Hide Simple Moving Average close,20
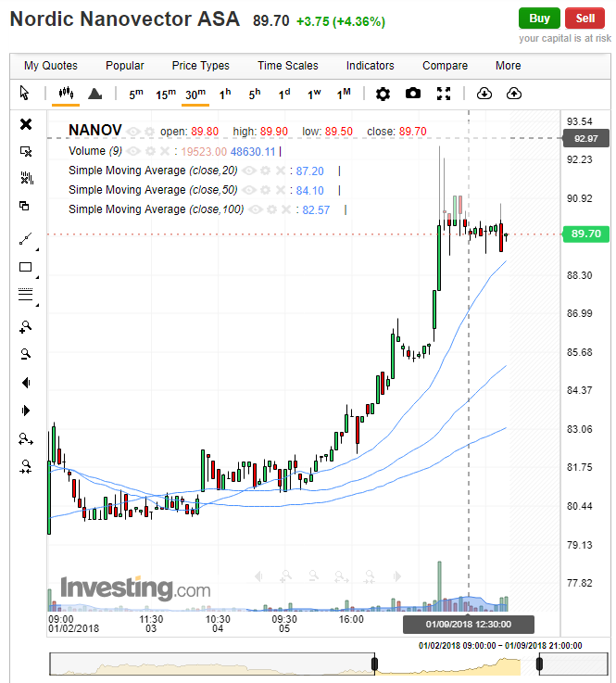The image size is (616, 683). [249, 171]
